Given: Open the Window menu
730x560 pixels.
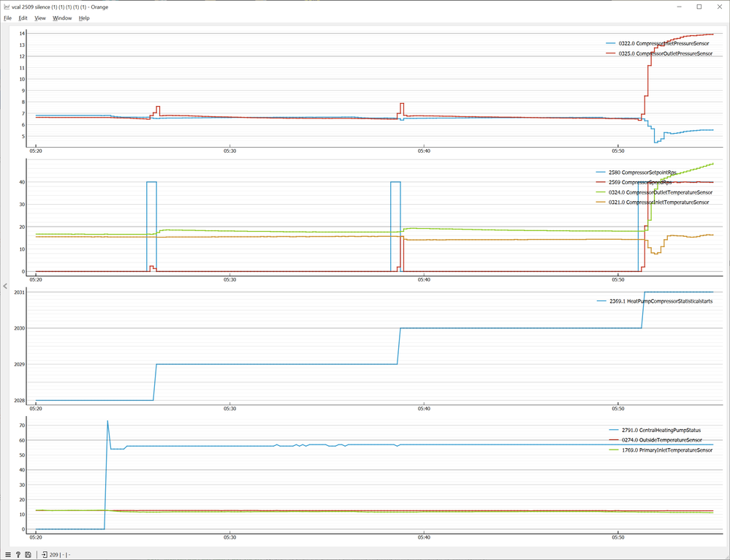Looking at the screenshot, I should 62,18.
